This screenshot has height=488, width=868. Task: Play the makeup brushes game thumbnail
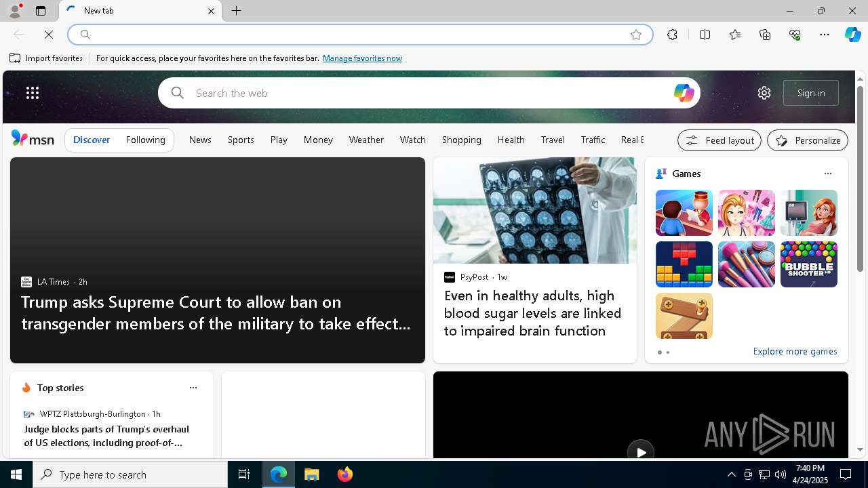click(746, 264)
